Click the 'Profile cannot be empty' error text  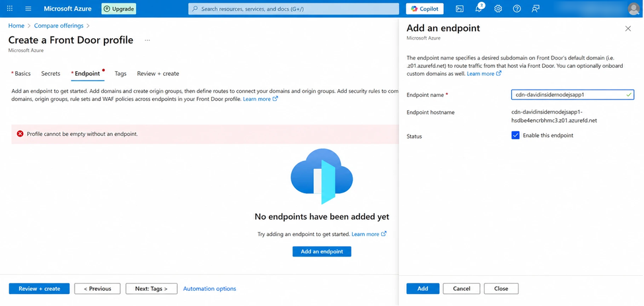tap(82, 134)
